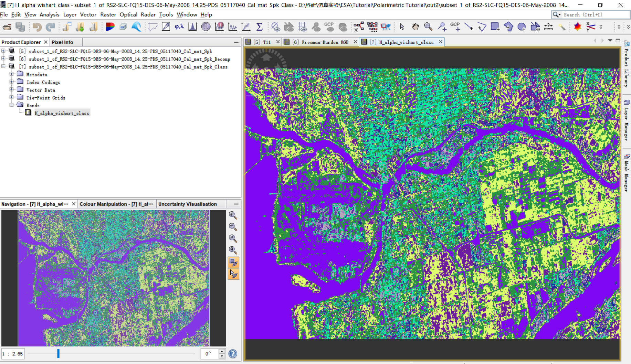The image size is (631, 364).
Task: Open the Scatter Plot icon
Action: pos(246,27)
